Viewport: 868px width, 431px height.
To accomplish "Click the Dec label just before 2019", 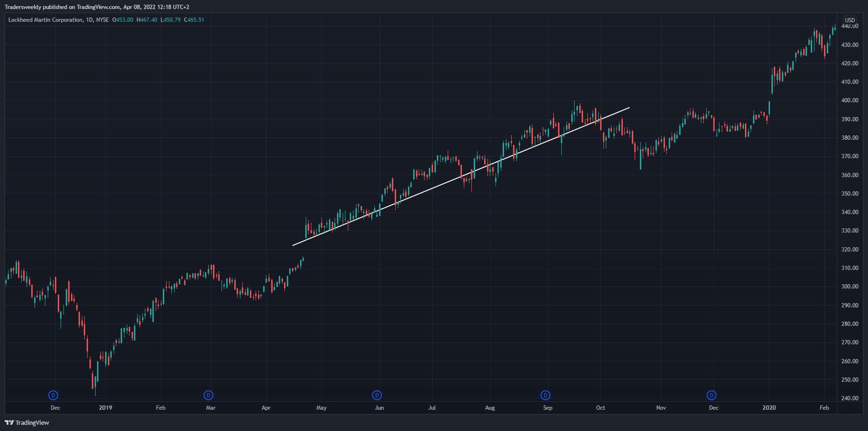I will [x=55, y=408].
